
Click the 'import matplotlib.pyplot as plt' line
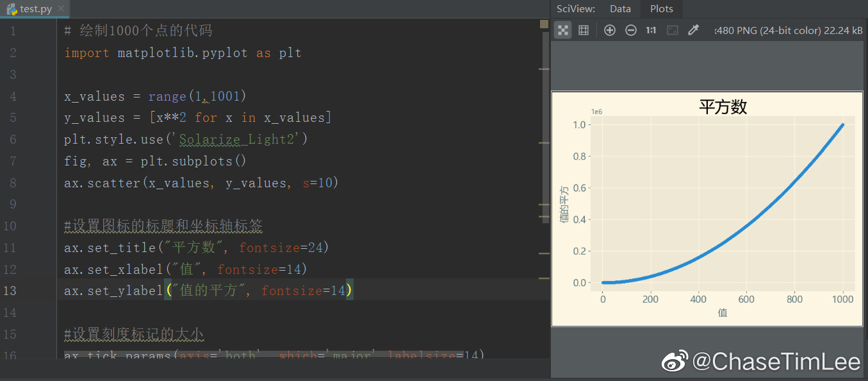[x=183, y=53]
